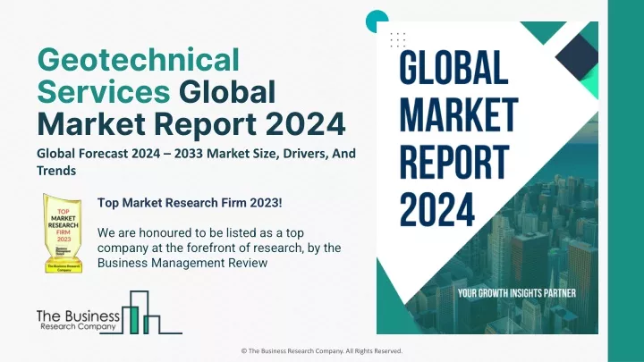This screenshot has width=644, height=362.
Task: Click the 'Geotechnical Services Global Market Report 2024' title
Action: coord(191,92)
